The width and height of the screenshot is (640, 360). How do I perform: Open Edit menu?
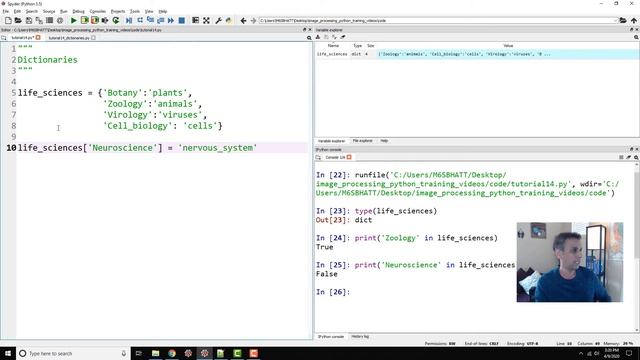point(17,11)
